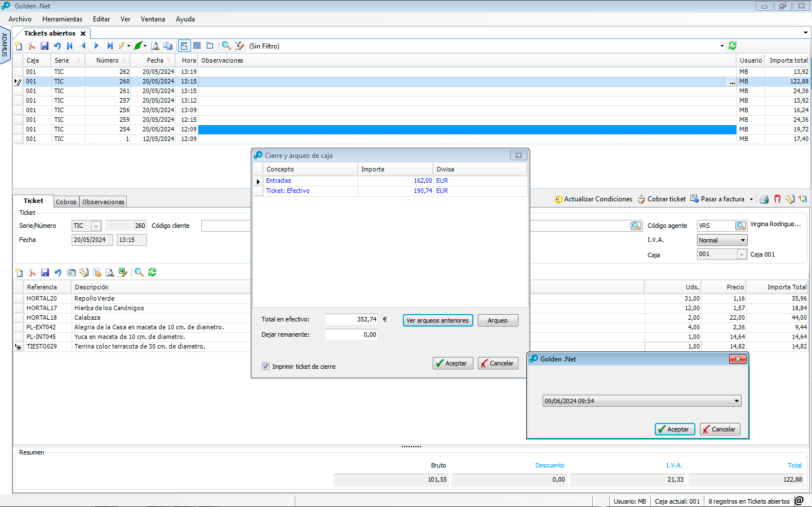Click the Cobrar ticket button

click(662, 199)
